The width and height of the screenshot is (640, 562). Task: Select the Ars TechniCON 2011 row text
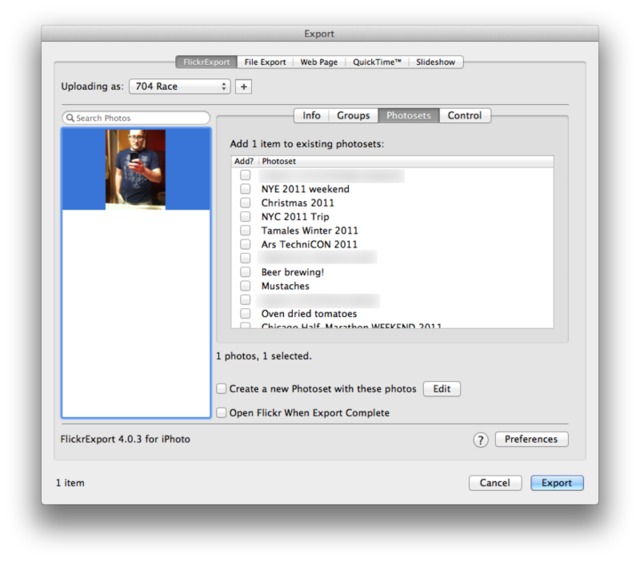[309, 244]
